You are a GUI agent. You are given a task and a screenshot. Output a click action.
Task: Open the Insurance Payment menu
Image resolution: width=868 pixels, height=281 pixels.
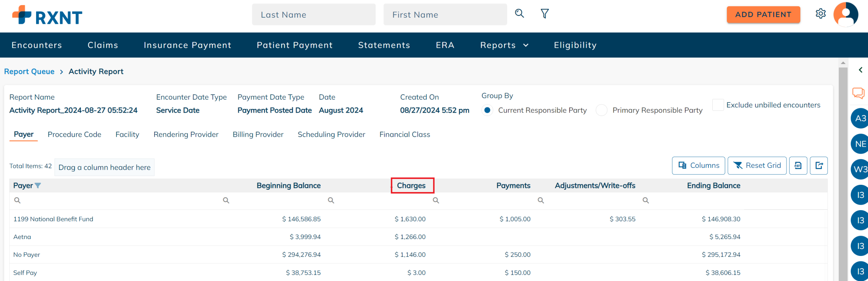(187, 45)
